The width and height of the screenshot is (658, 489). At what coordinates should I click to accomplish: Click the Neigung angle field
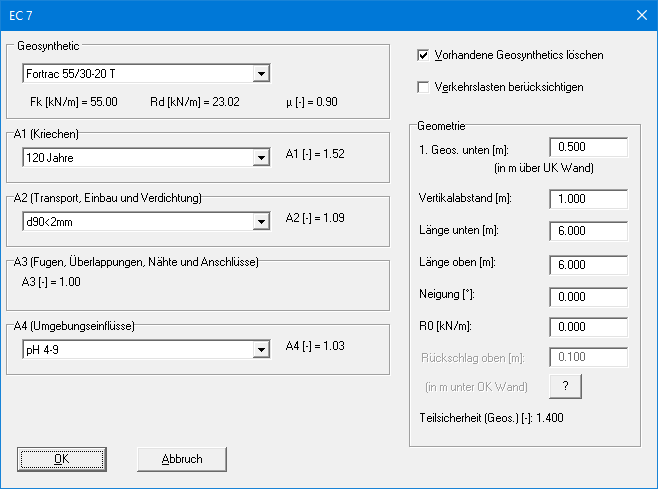587,296
